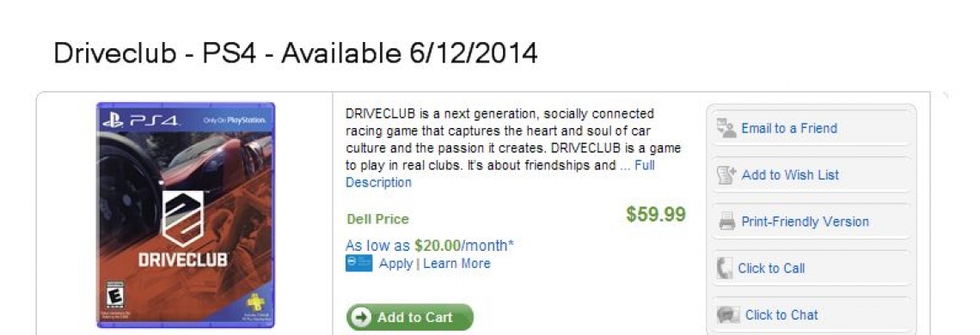Click the ESRB E rating badge on cover
Screen dimensions: 980x335
coord(115,294)
